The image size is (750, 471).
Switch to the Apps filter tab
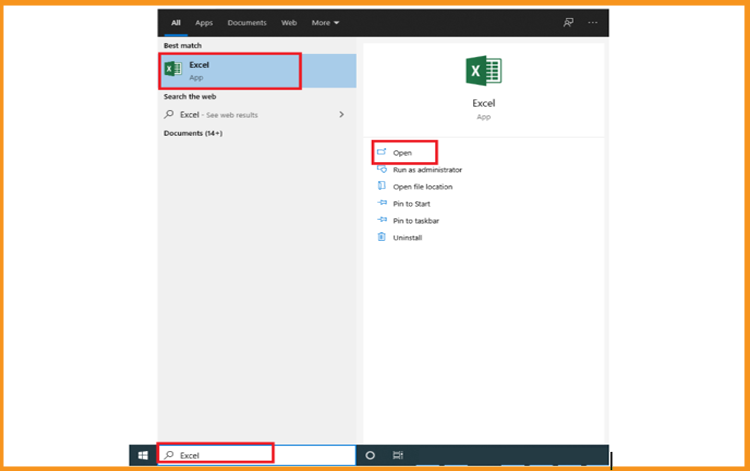pos(204,23)
